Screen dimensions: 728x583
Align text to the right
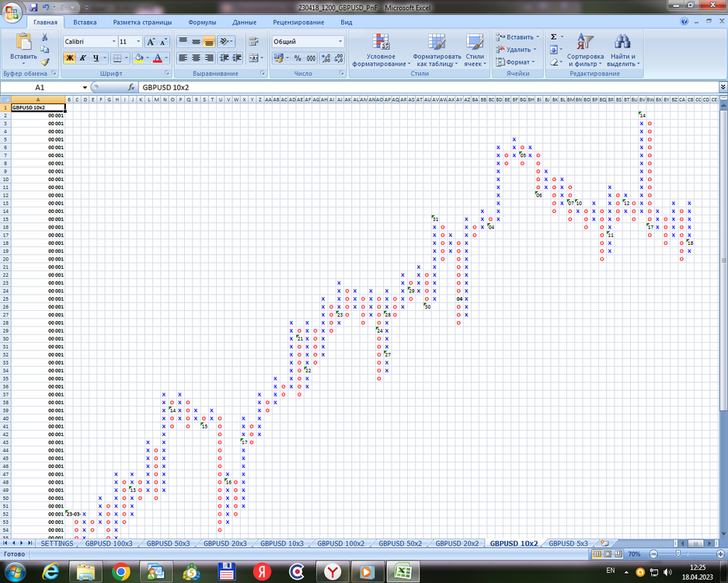209,58
